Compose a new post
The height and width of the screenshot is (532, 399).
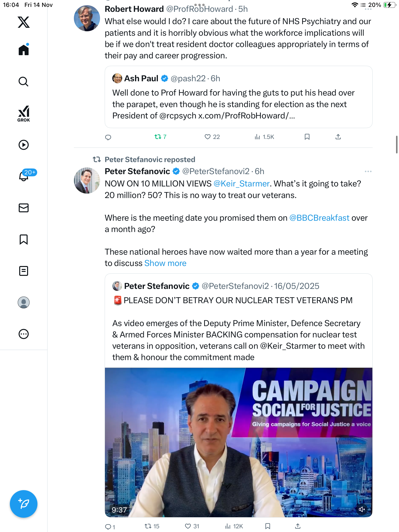click(24, 504)
